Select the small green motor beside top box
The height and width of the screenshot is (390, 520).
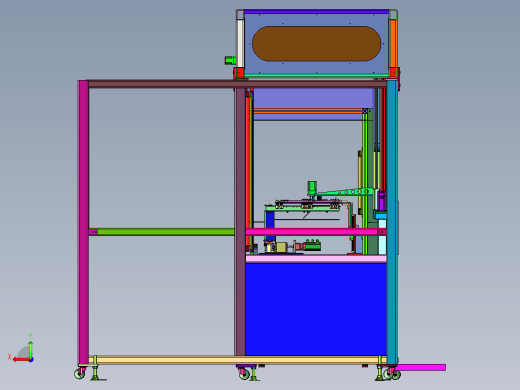[x=230, y=60]
